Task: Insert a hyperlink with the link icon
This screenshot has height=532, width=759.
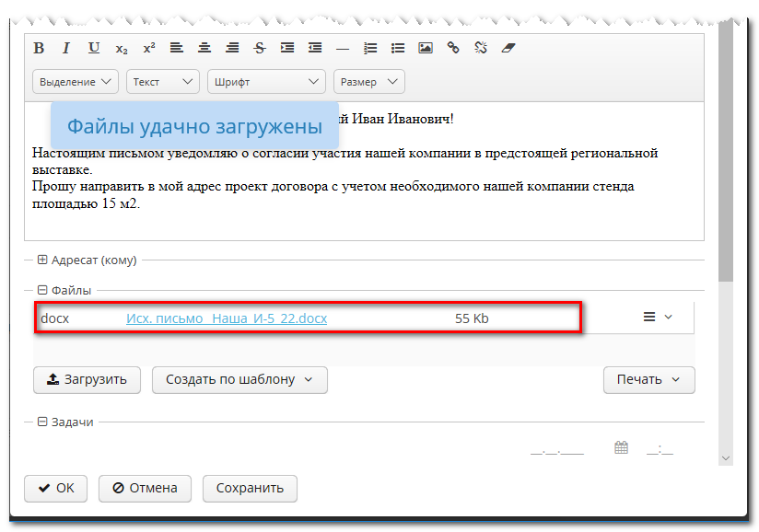Action: pyautogui.click(x=452, y=48)
